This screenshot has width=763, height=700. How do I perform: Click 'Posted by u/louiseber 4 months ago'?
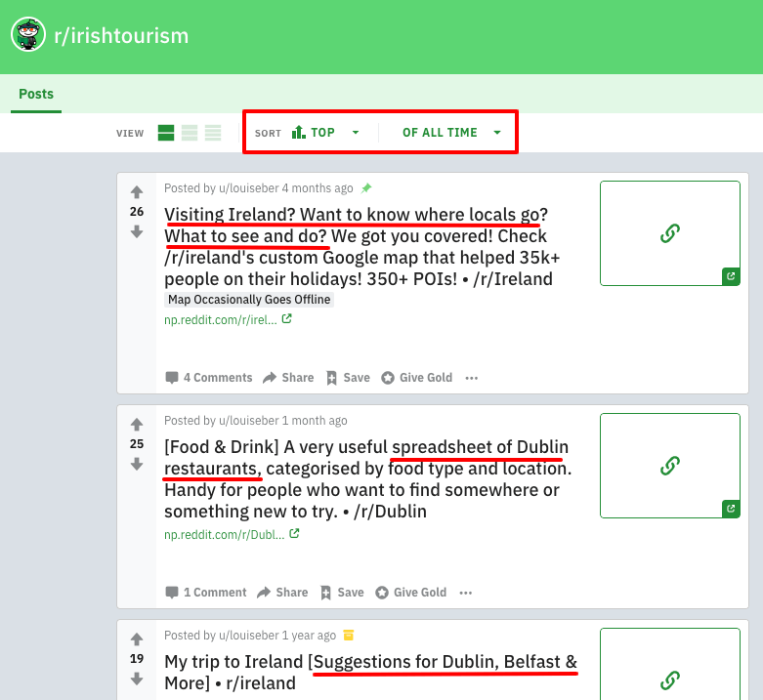coord(258,188)
